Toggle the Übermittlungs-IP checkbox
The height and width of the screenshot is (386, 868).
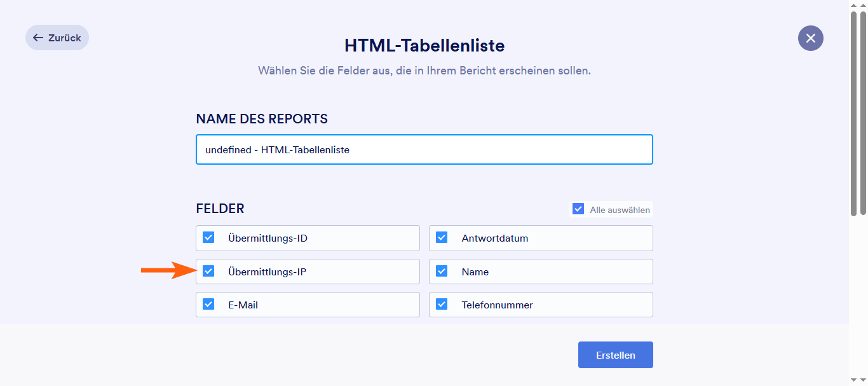click(208, 271)
